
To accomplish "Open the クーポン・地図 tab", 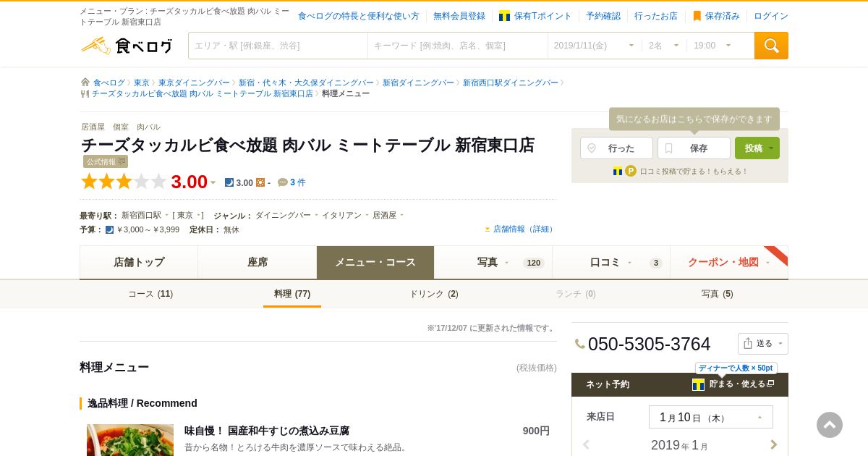I will point(729,262).
